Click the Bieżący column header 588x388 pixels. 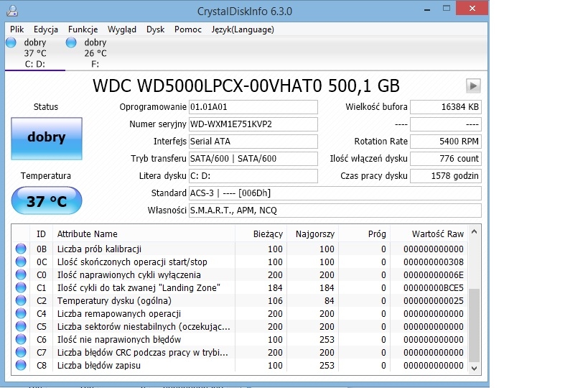pos(261,234)
